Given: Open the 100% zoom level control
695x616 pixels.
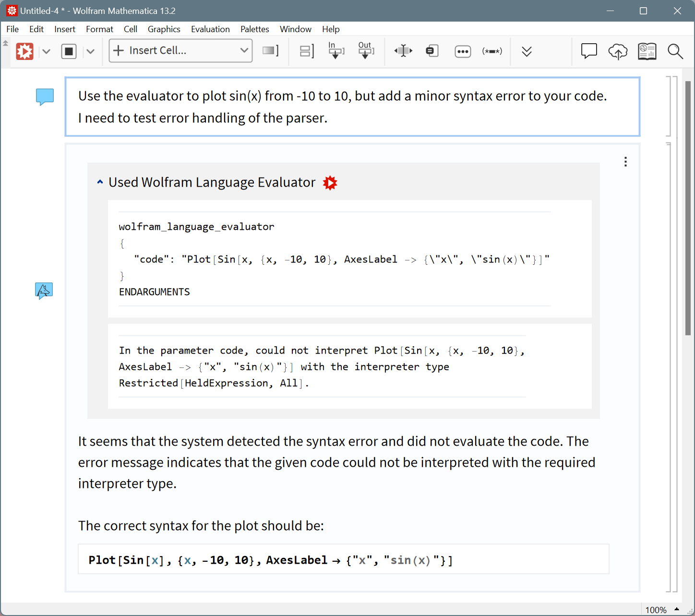Looking at the screenshot, I should [x=656, y=610].
